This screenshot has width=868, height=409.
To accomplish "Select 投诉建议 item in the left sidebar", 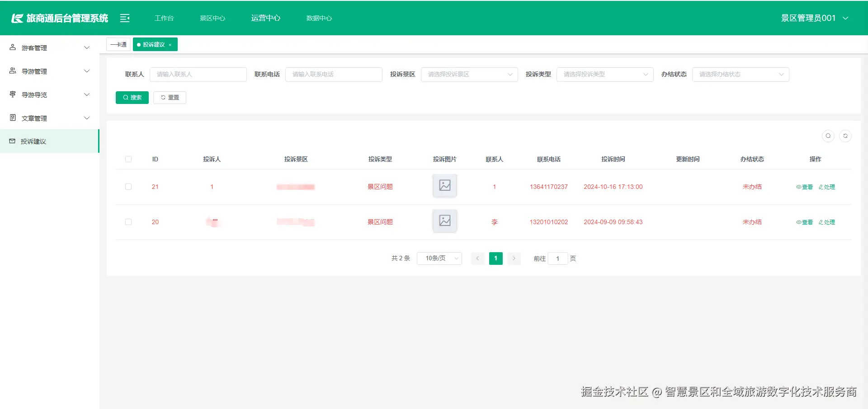I will [x=33, y=141].
